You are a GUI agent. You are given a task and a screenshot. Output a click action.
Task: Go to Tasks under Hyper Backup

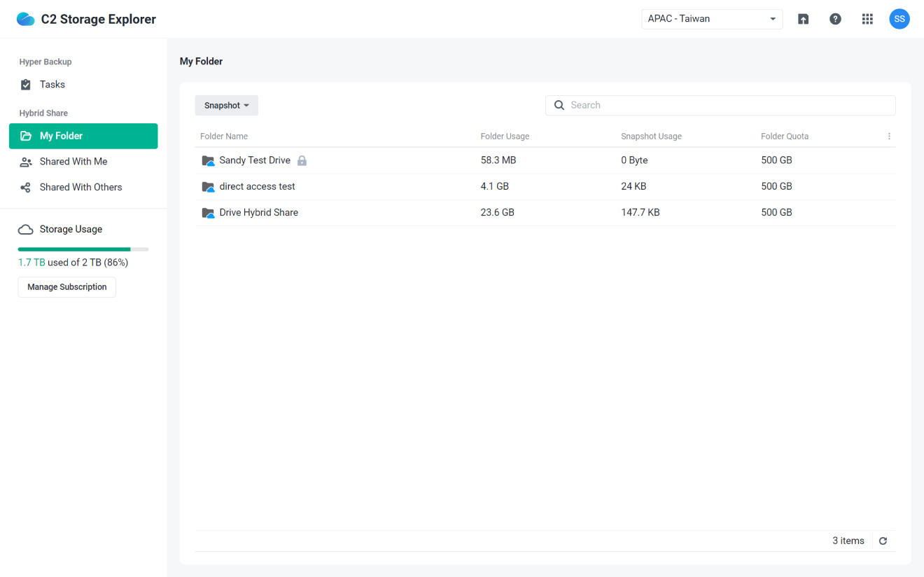tap(52, 85)
